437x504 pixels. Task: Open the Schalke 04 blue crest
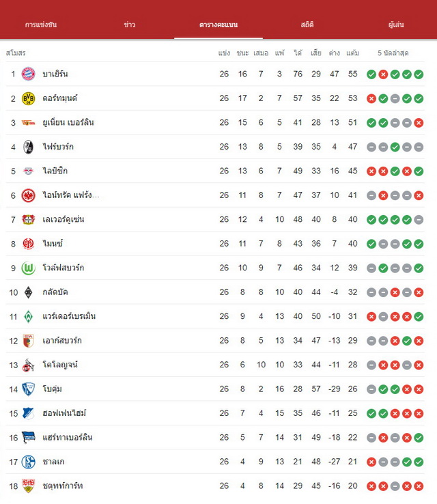point(28,462)
